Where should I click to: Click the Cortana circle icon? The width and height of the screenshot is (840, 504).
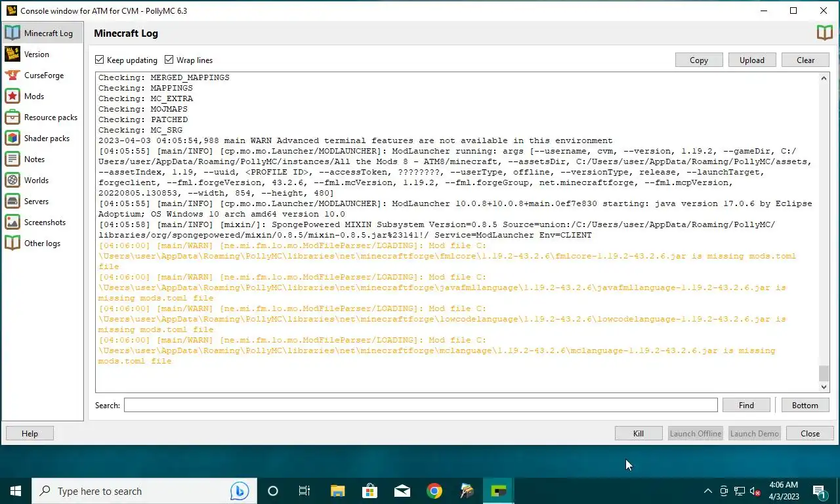click(273, 491)
